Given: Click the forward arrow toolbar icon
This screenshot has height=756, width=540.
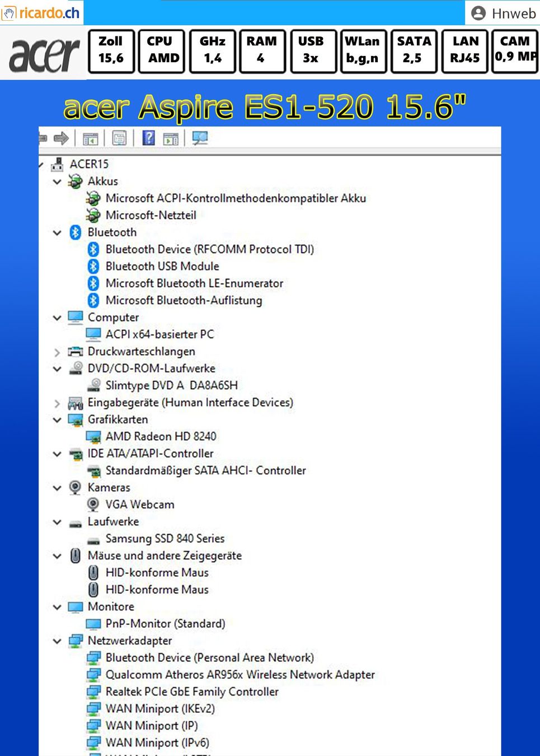Looking at the screenshot, I should tap(61, 138).
